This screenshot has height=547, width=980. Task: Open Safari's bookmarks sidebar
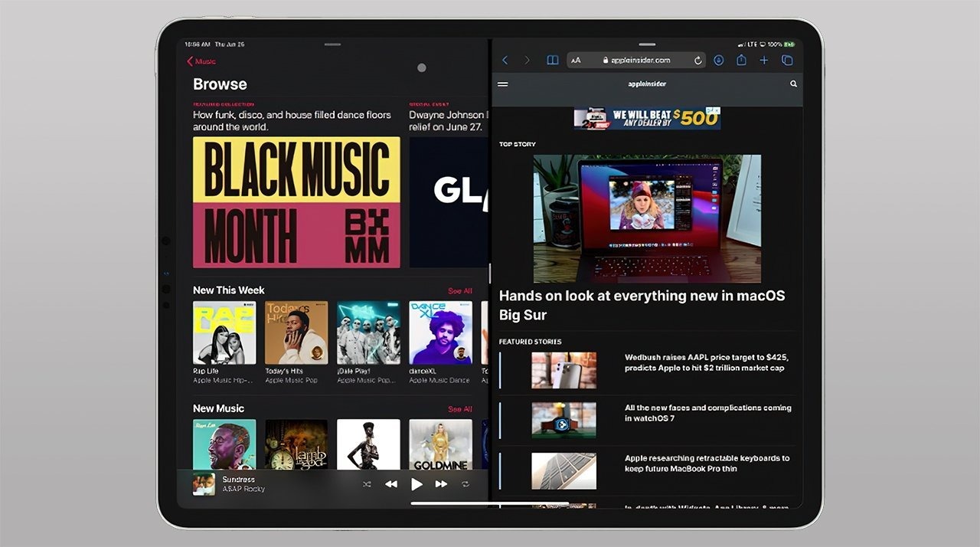[553, 60]
